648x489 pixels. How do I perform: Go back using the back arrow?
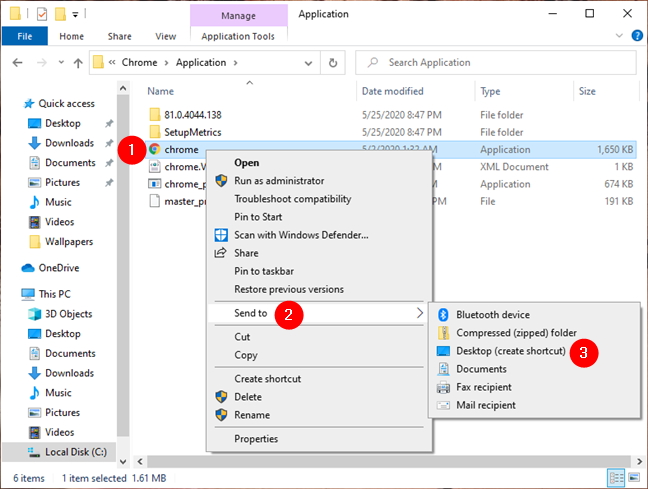pyautogui.click(x=17, y=63)
